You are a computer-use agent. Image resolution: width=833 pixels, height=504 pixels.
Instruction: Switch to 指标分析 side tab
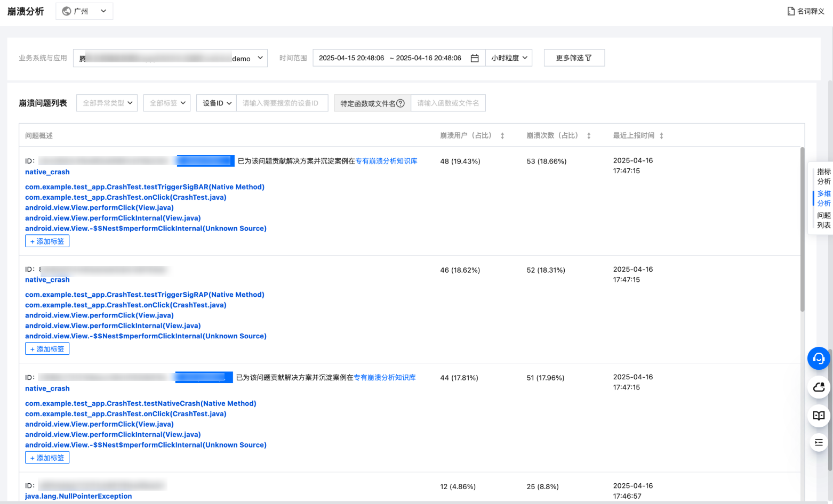click(x=823, y=176)
